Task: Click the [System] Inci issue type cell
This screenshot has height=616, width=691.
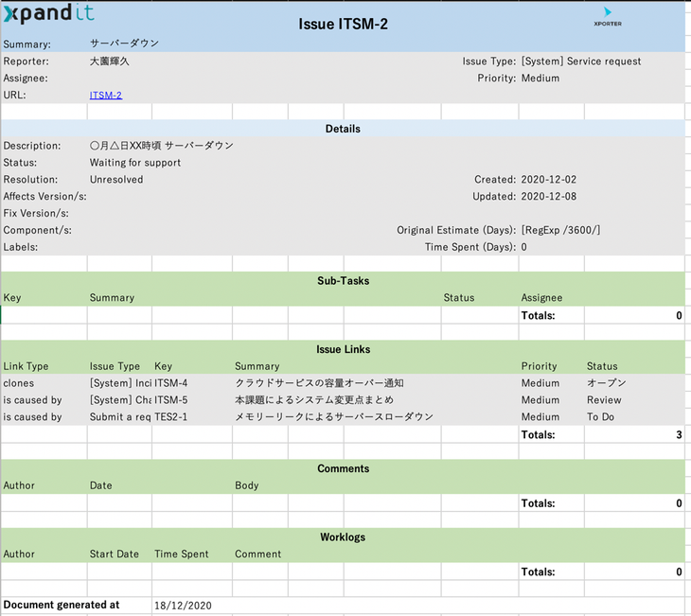Action: (120, 383)
